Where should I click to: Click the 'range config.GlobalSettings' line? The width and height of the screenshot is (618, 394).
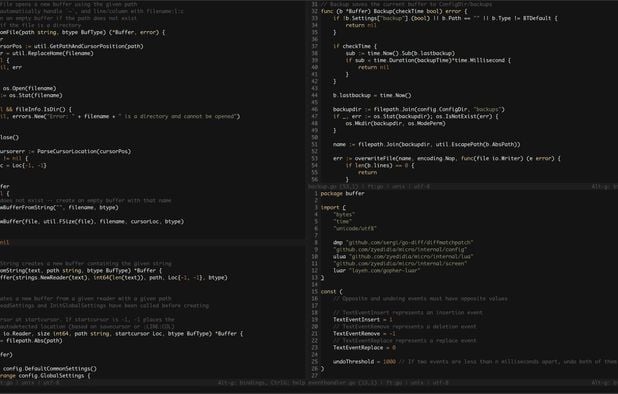(45, 376)
